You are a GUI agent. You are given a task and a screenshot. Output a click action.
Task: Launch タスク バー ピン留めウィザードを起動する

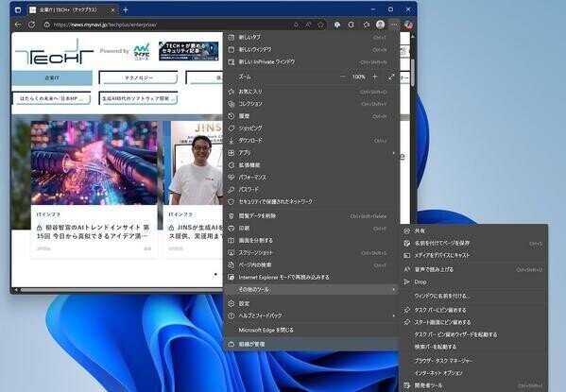point(473,334)
